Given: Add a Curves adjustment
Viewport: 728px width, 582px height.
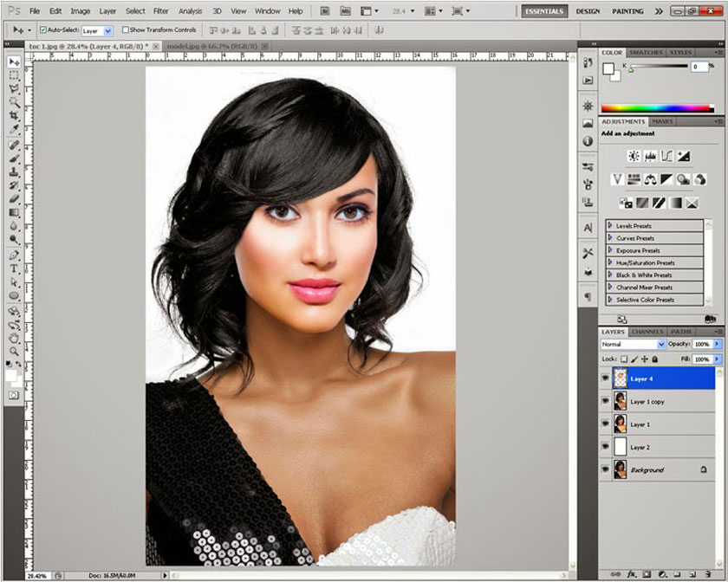Looking at the screenshot, I should point(666,156).
